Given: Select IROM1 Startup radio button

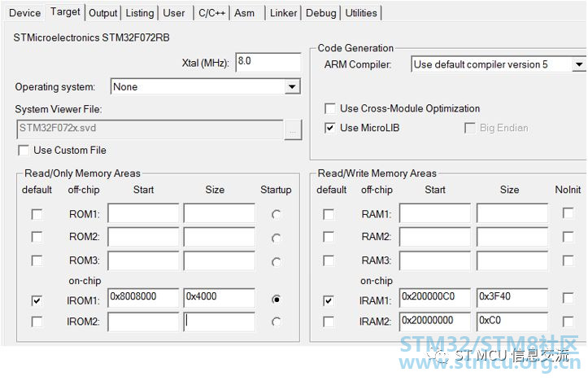Looking at the screenshot, I should (x=277, y=300).
